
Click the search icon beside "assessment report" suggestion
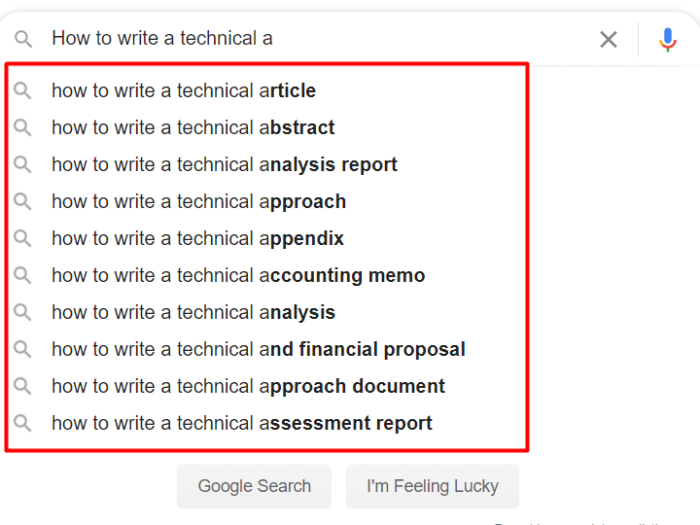coord(23,423)
